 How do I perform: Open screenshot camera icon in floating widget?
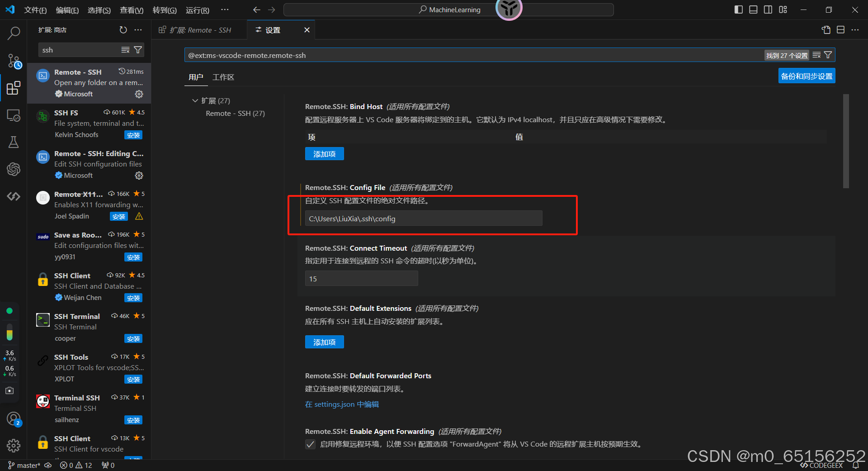pyautogui.click(x=9, y=390)
